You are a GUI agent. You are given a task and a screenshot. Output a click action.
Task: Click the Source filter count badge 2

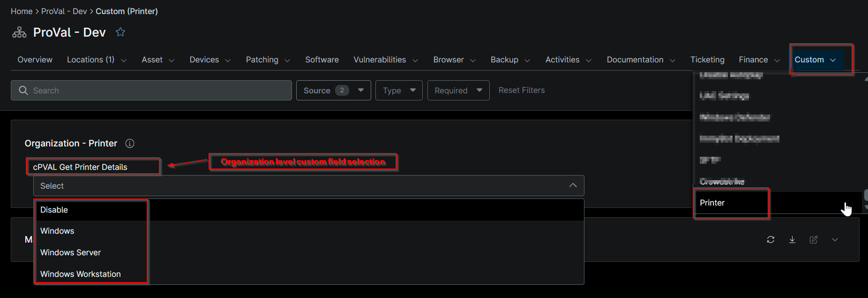[x=342, y=90]
